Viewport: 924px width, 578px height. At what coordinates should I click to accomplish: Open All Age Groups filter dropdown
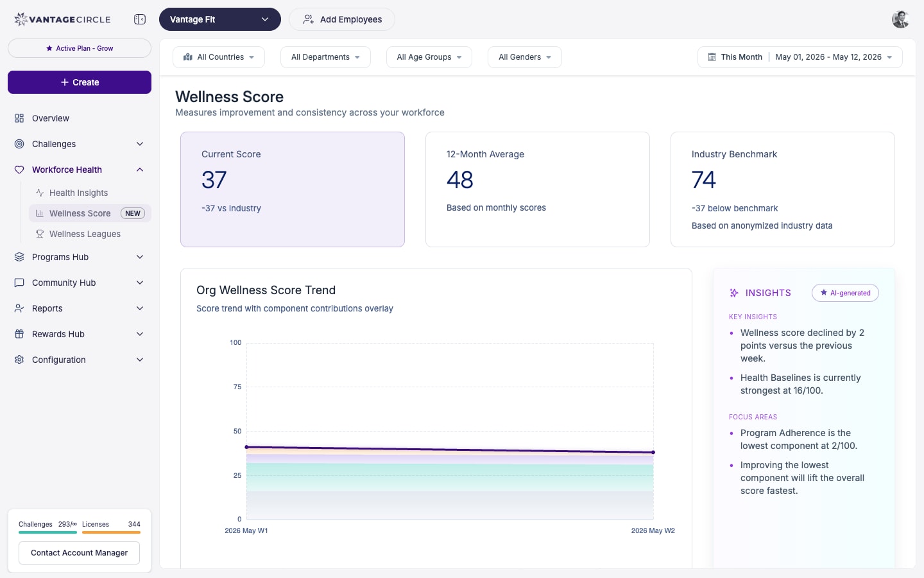click(x=429, y=57)
